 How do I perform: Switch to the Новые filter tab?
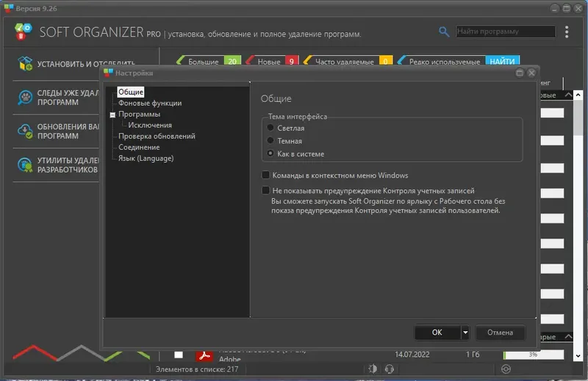(272, 61)
